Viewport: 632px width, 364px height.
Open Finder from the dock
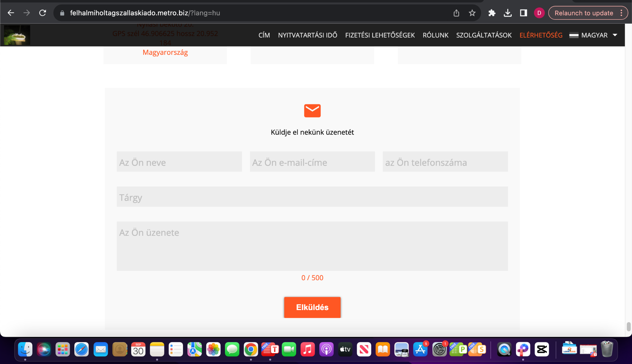click(25, 350)
